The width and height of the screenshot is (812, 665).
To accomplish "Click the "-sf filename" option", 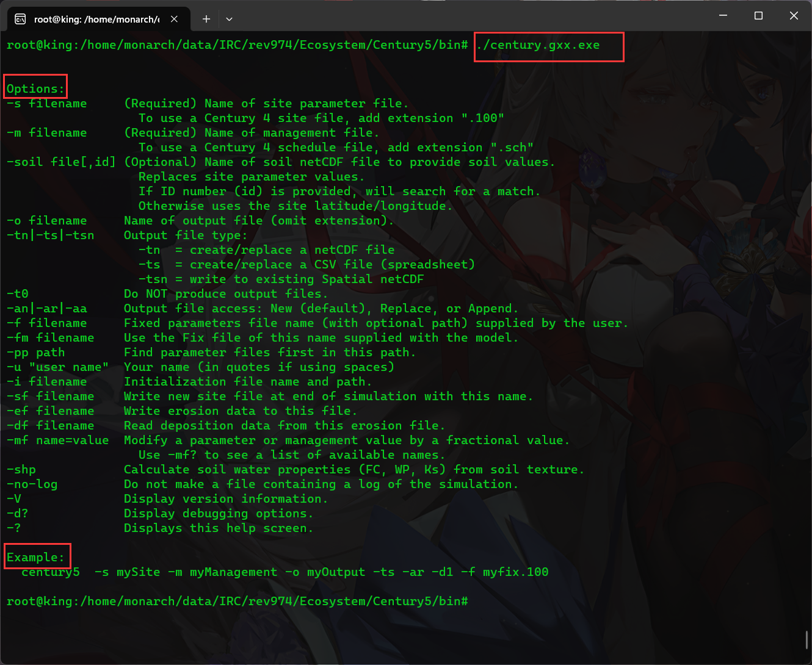I will click(51, 397).
